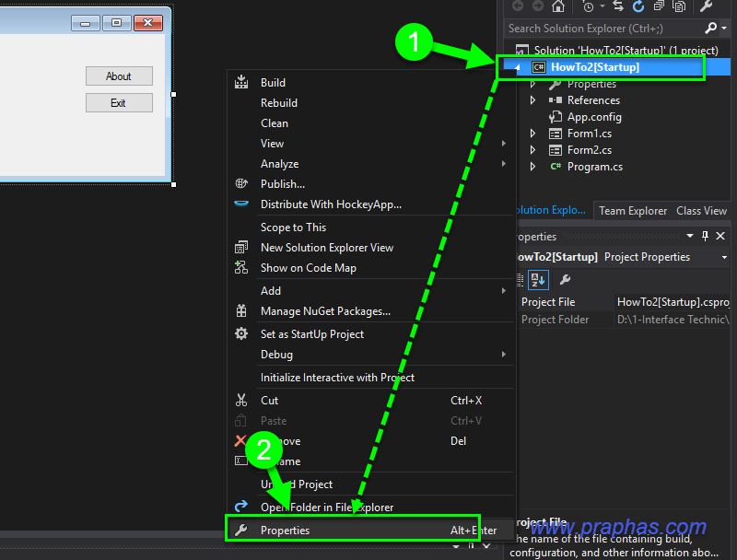The height and width of the screenshot is (560, 737).
Task: Click Solution Explorer Back arrow icon
Action: (x=518, y=6)
